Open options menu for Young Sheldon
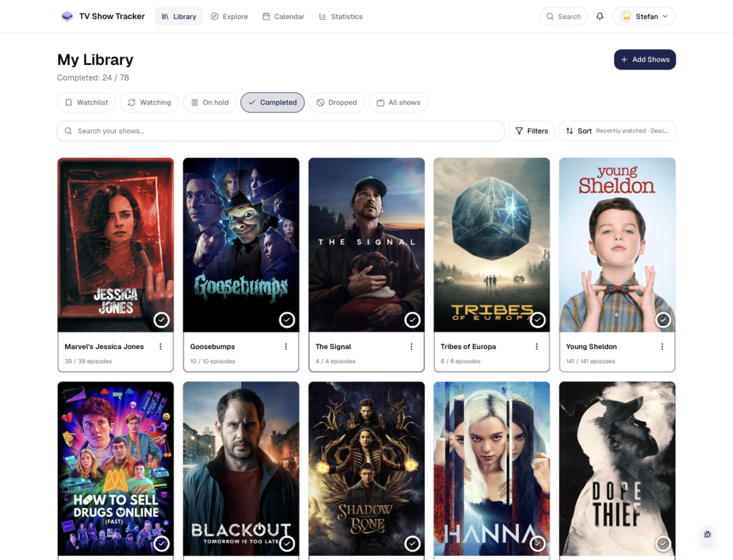 (x=662, y=347)
